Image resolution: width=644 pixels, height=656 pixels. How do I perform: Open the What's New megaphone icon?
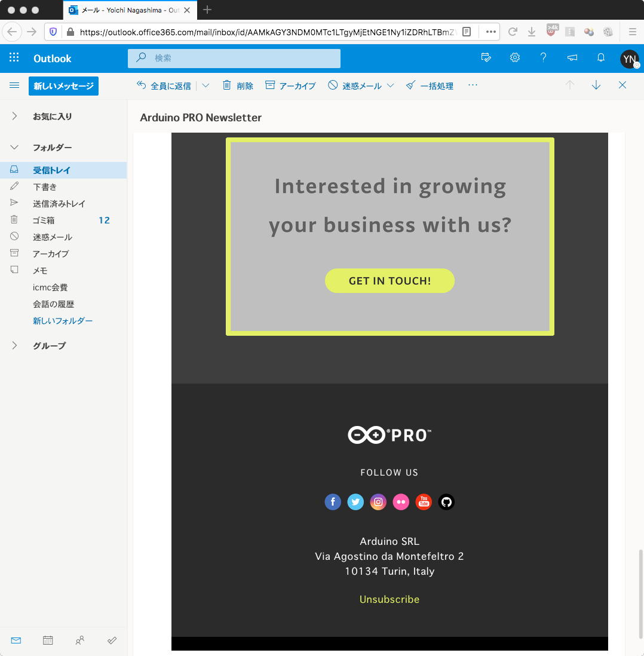(572, 58)
